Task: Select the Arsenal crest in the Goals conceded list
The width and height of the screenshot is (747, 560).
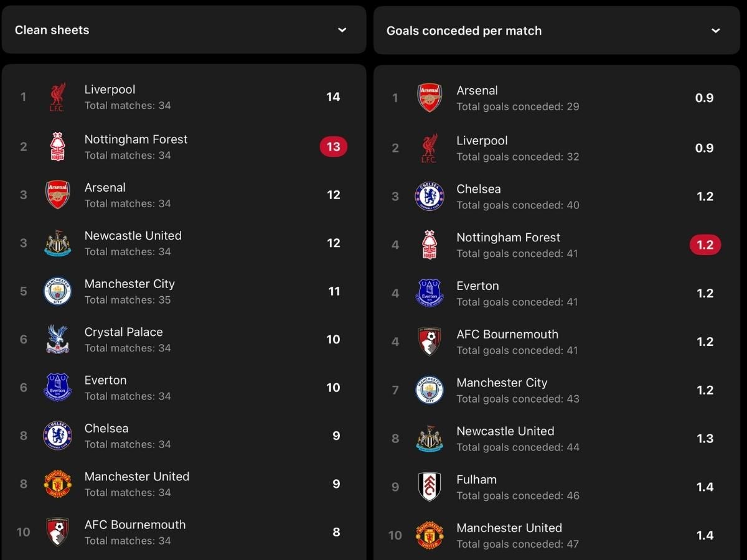Action: [430, 98]
